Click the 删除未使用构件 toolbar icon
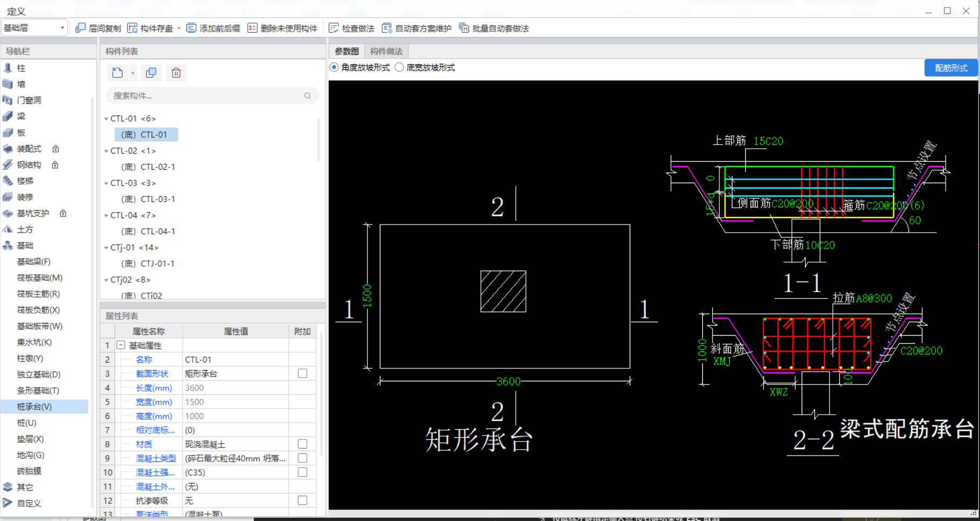 point(253,28)
